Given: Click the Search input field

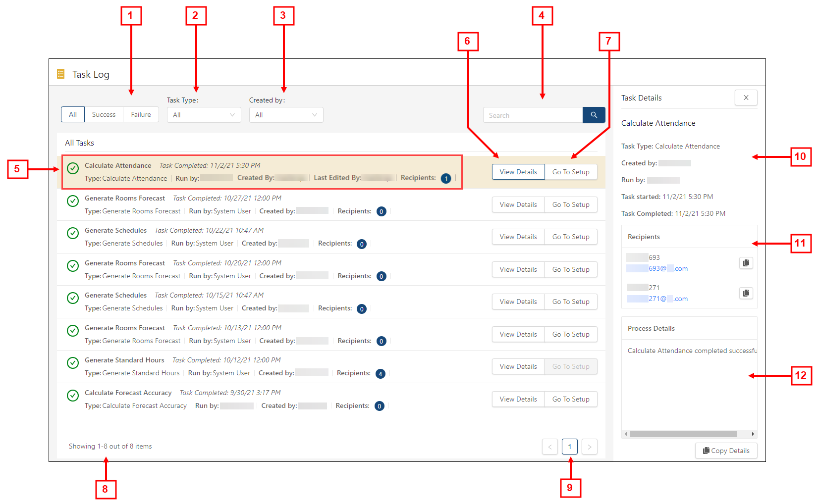Looking at the screenshot, I should click(533, 115).
